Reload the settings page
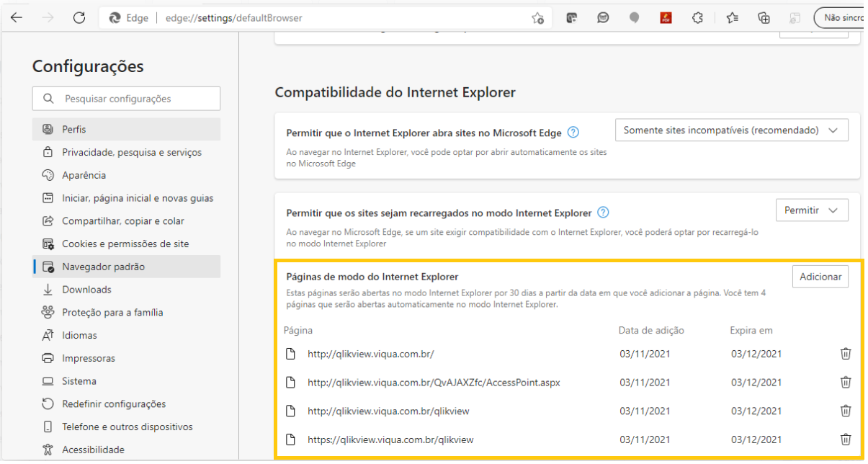Viewport: 868px width, 464px height. tap(79, 18)
